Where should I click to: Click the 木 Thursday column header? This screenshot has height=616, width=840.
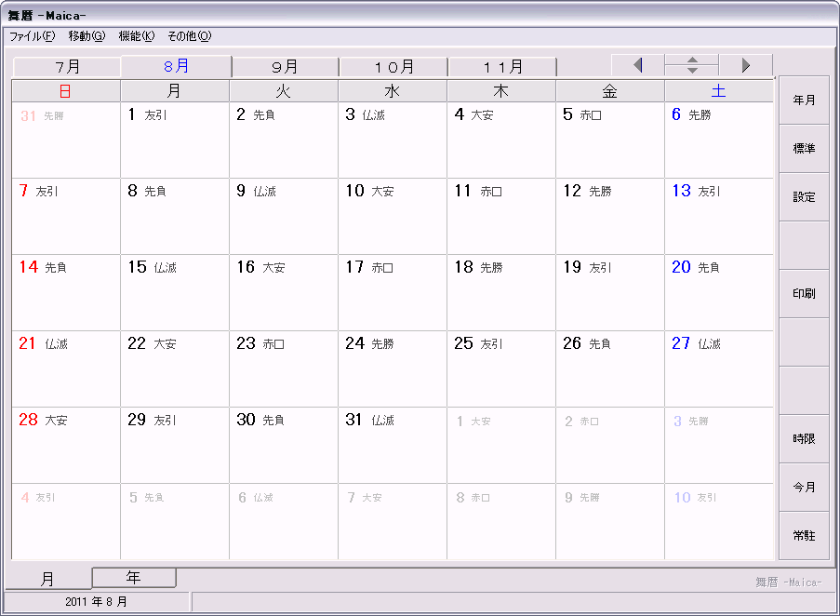pos(500,91)
